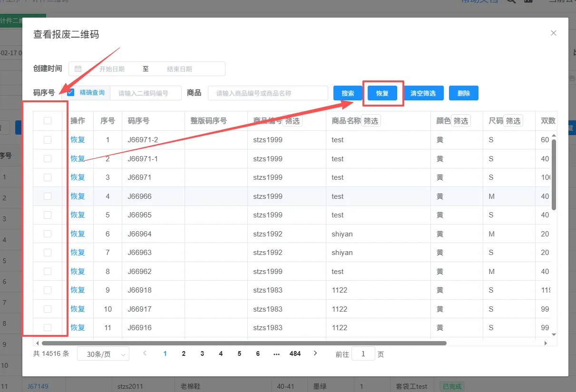This screenshot has width=576, height=392.
Task: Click the table's vertical scroll down arrow
Action: pos(553,334)
